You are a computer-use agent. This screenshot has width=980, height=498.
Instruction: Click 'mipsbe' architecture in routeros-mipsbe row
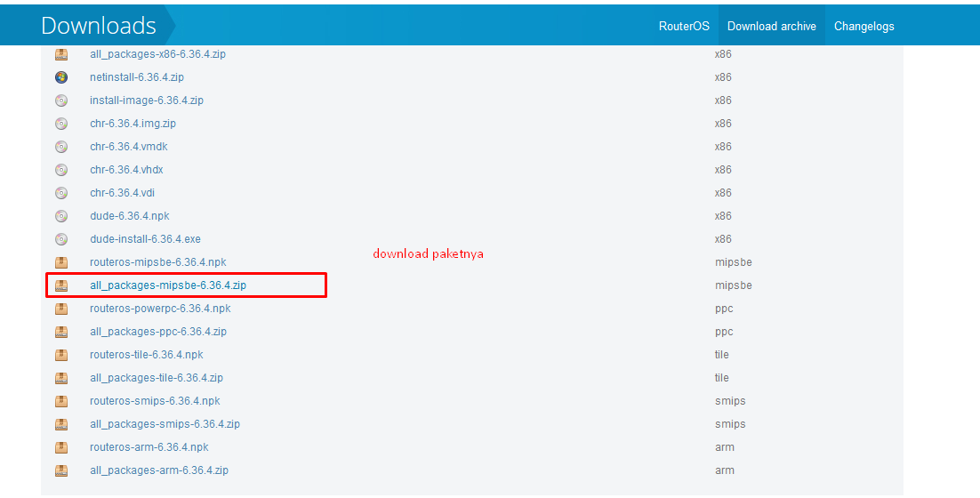[x=733, y=262]
